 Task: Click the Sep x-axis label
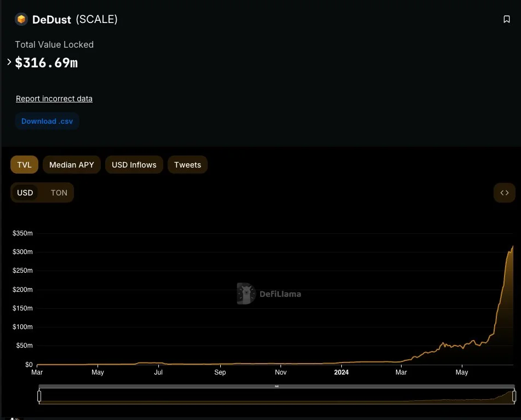pos(220,372)
